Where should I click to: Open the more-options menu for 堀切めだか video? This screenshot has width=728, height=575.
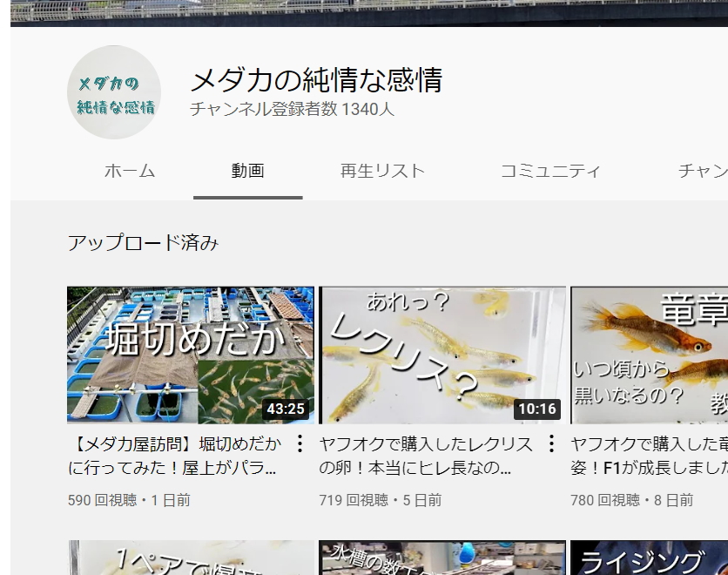pos(300,443)
